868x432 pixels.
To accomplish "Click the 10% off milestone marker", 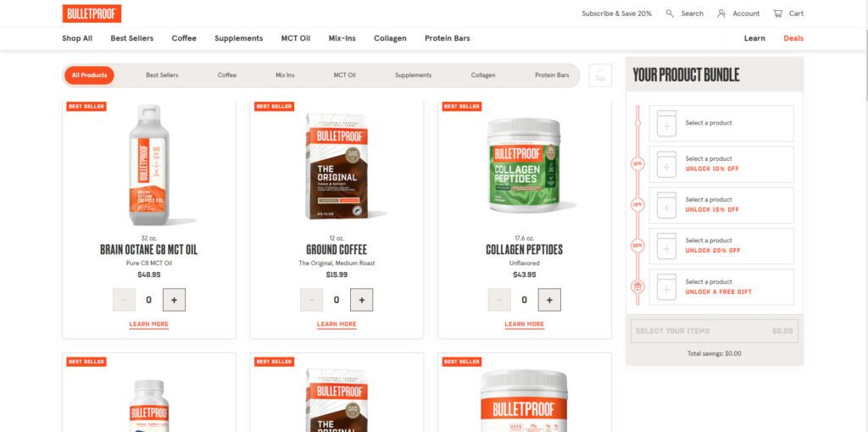I will 637,163.
